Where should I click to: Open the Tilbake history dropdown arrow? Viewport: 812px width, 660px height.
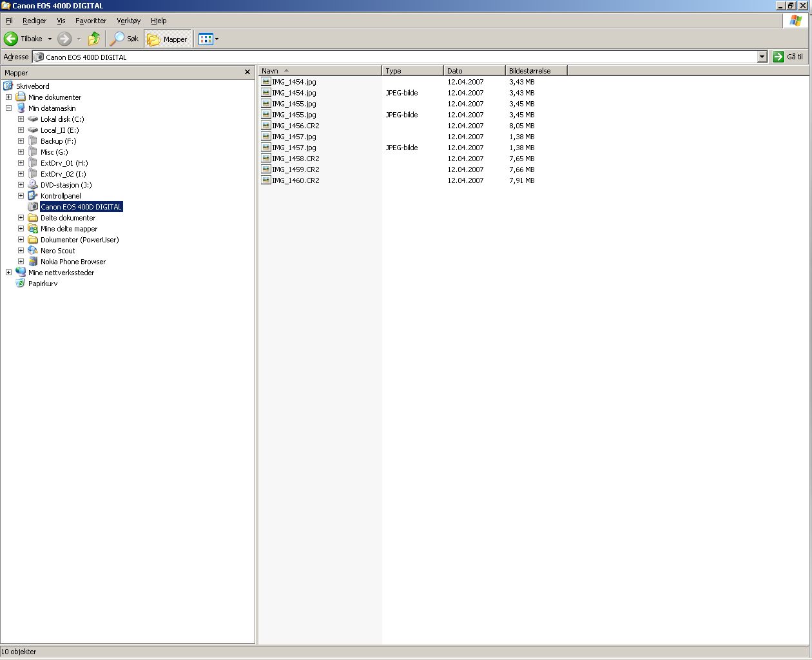click(x=50, y=39)
